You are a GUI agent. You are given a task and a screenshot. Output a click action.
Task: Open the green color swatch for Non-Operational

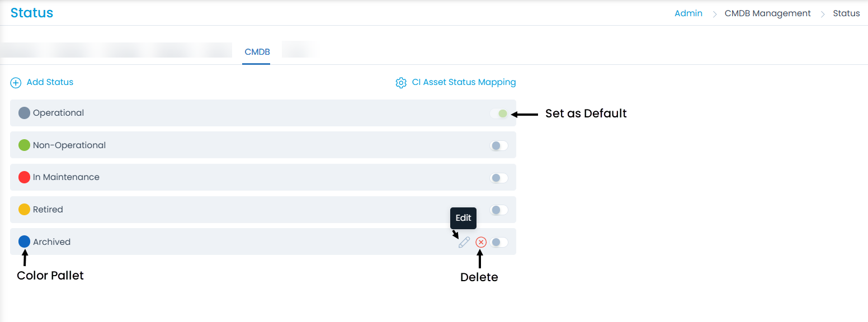click(24, 145)
